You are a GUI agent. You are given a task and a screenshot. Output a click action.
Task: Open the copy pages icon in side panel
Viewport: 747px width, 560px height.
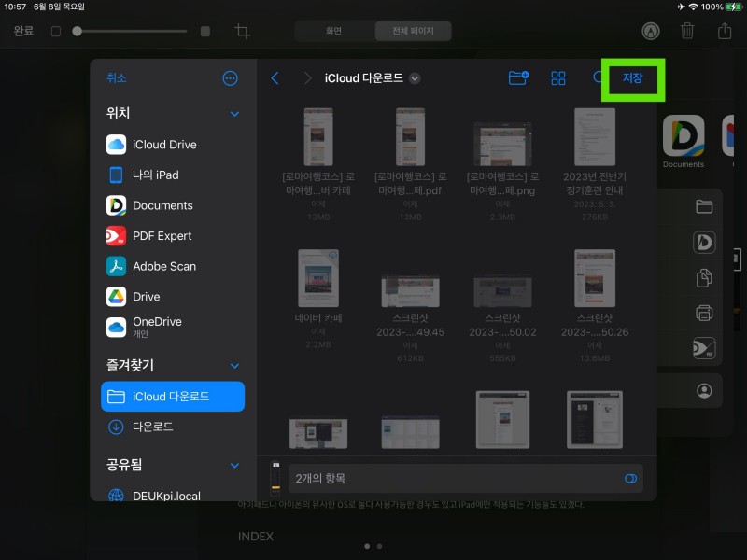coord(704,277)
